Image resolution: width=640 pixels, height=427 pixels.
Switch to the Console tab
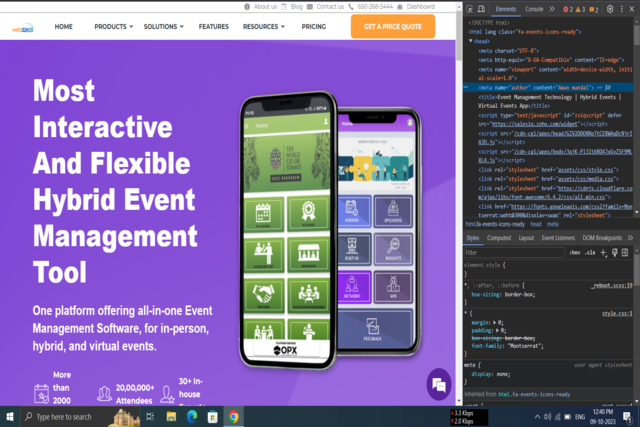click(x=534, y=9)
